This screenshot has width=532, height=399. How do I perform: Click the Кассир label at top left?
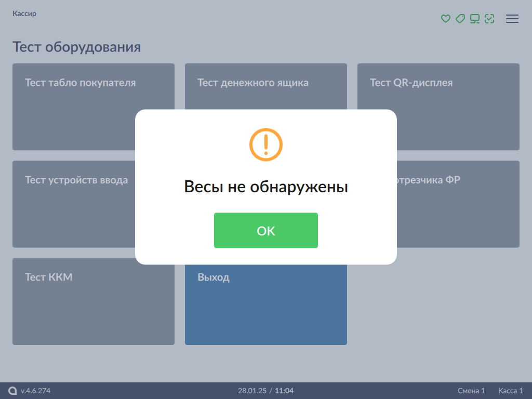(24, 14)
